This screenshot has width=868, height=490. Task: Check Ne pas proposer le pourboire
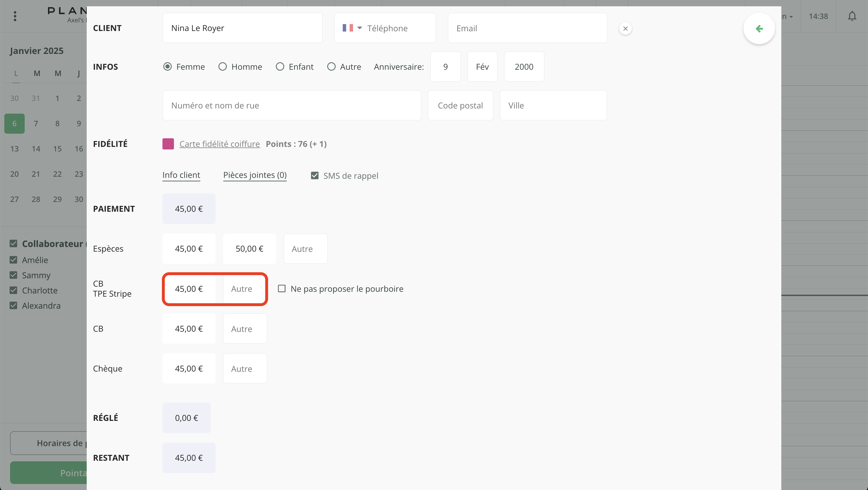pyautogui.click(x=282, y=289)
